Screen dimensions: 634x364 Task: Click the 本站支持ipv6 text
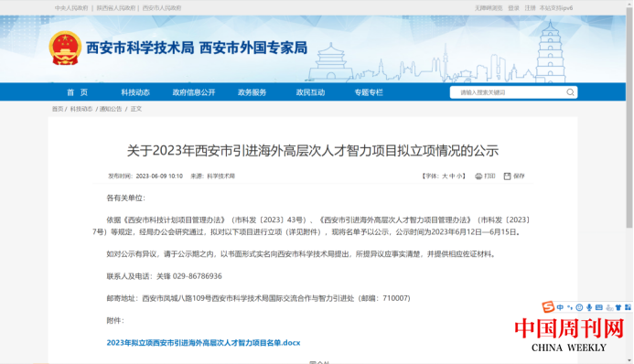point(556,7)
